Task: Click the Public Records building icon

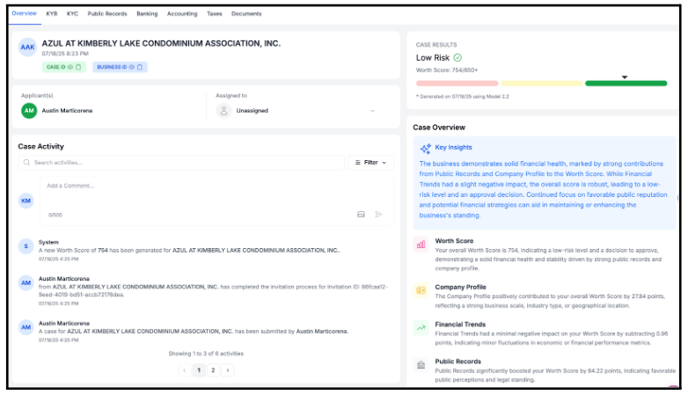Action: pyautogui.click(x=421, y=365)
